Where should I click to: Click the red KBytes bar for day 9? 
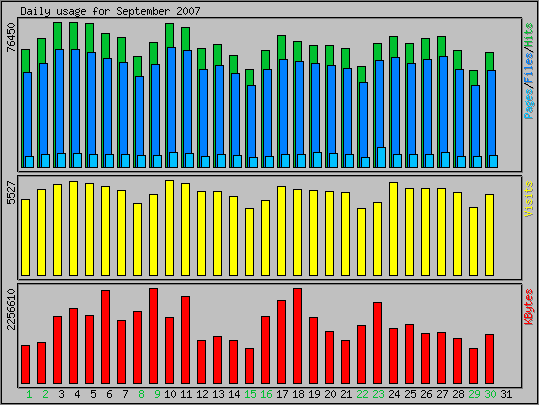coord(154,336)
